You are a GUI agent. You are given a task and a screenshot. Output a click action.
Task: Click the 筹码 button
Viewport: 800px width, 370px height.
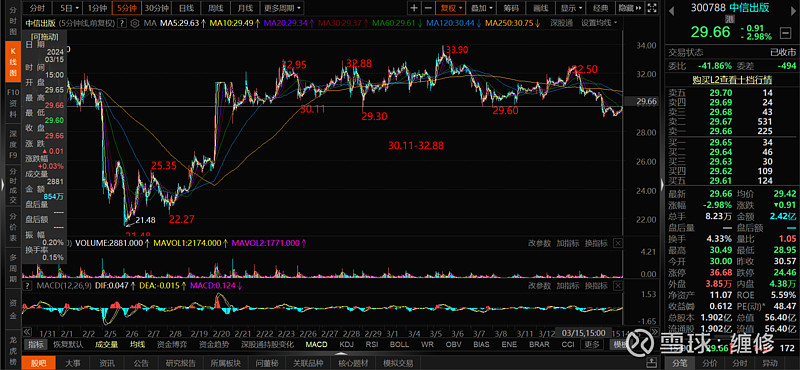pyautogui.click(x=511, y=8)
